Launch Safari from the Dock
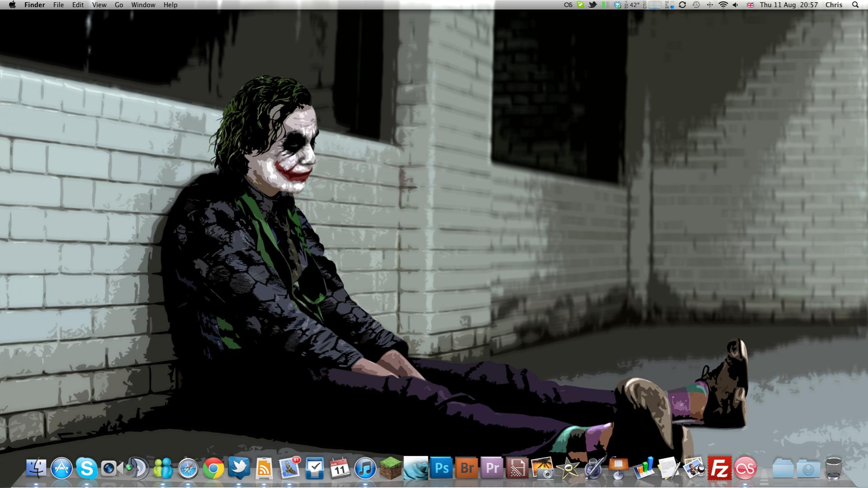The width and height of the screenshot is (868, 488). click(188, 468)
